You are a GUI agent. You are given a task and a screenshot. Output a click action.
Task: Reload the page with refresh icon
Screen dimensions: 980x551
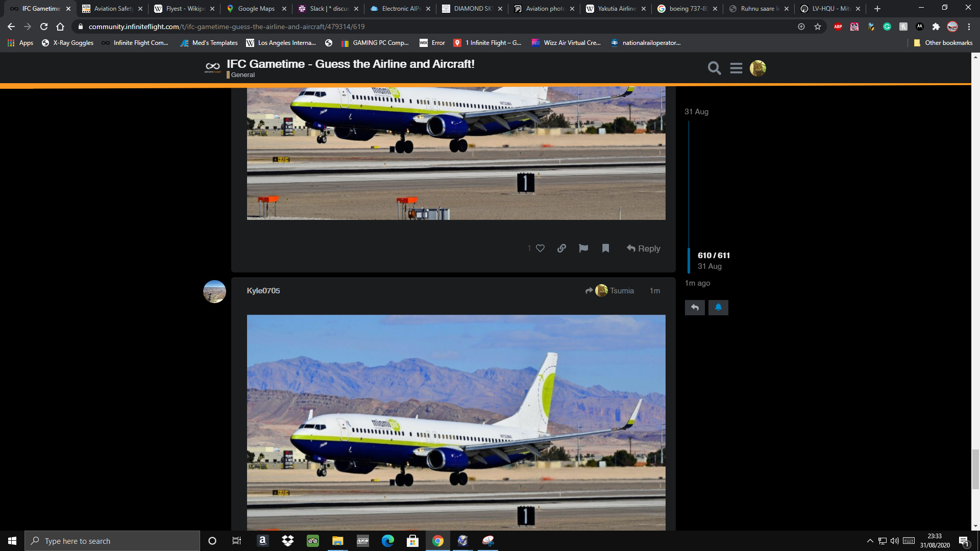click(x=44, y=27)
